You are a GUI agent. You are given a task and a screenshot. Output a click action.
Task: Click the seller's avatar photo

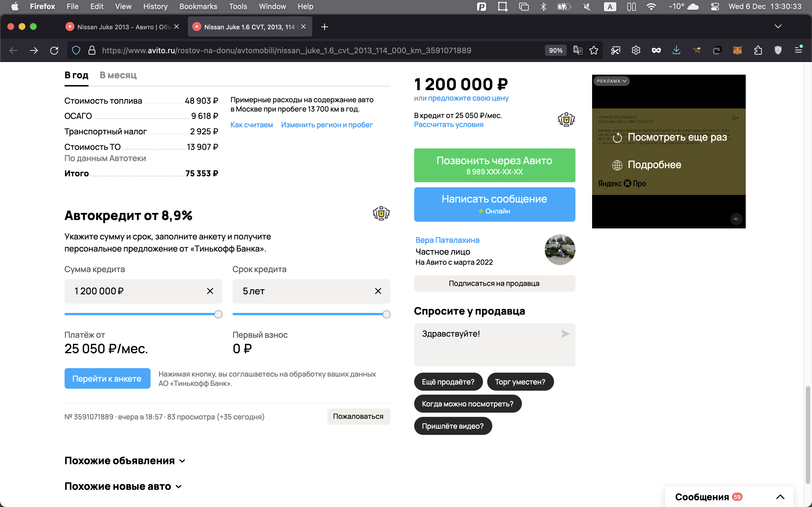[x=559, y=250]
